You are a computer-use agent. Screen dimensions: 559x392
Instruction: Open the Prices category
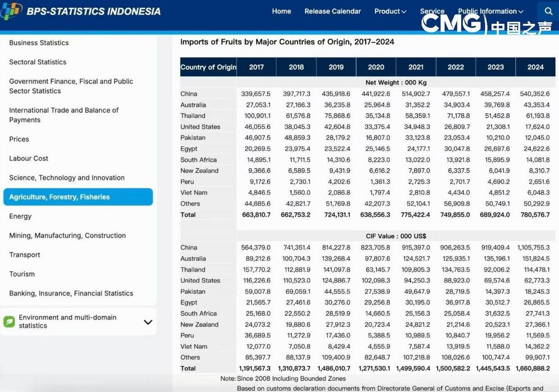19,139
